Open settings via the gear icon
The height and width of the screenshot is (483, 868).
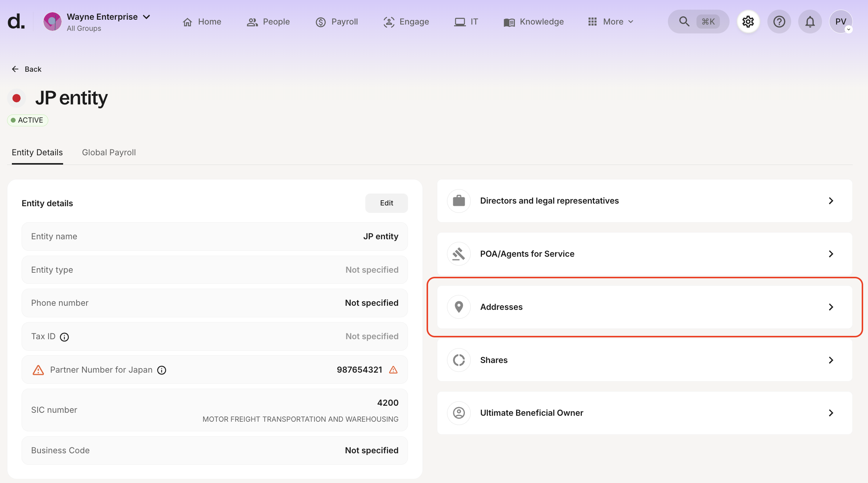pyautogui.click(x=748, y=22)
